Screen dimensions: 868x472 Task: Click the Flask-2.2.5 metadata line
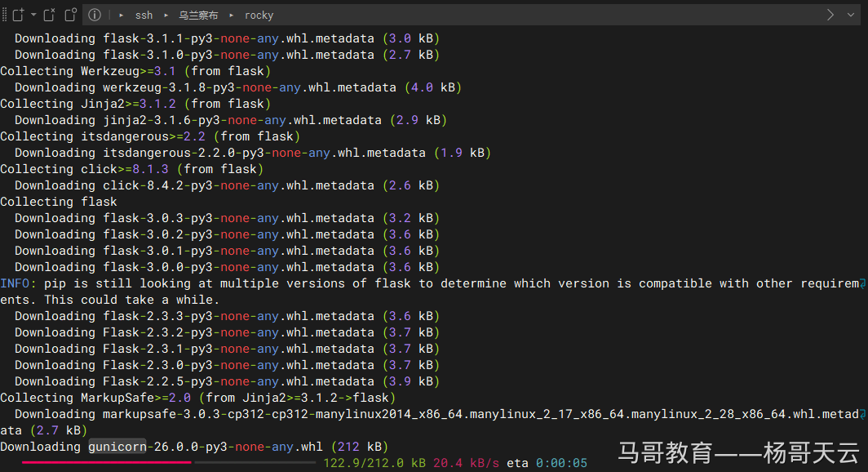227,381
